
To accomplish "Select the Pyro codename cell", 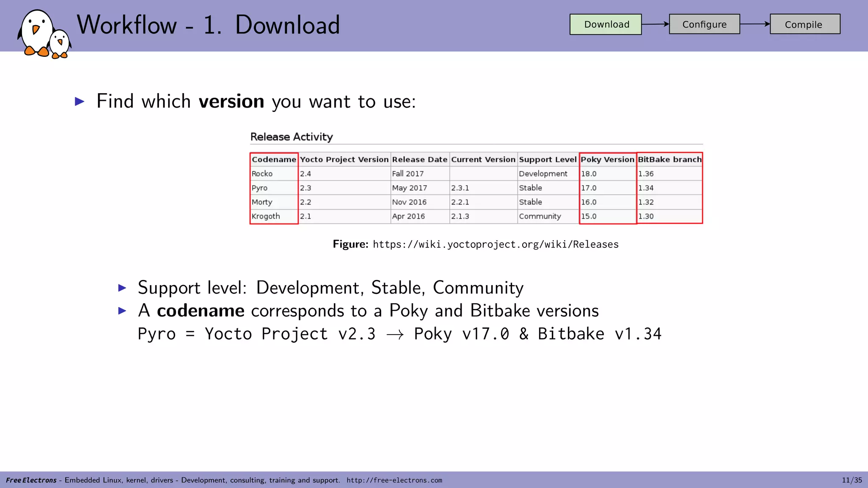I will pos(274,188).
